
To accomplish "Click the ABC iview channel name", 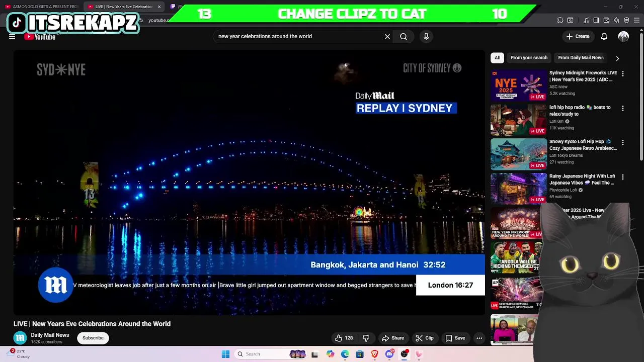I will coord(558,87).
